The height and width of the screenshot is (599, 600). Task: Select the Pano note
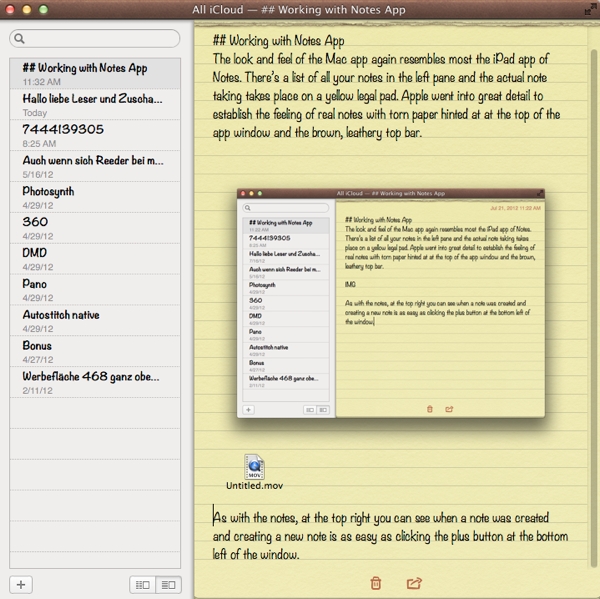(95, 290)
